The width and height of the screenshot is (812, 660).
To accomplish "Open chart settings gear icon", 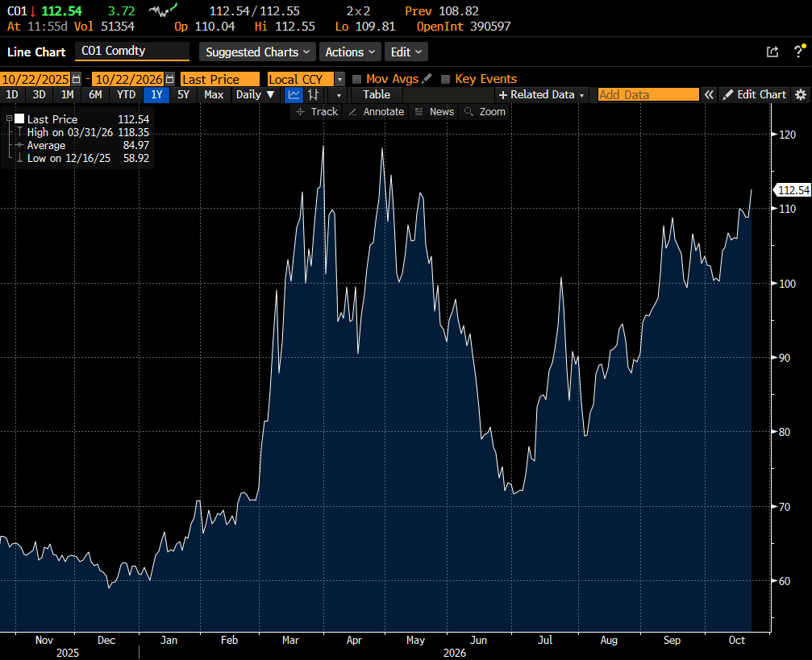I will click(x=801, y=95).
